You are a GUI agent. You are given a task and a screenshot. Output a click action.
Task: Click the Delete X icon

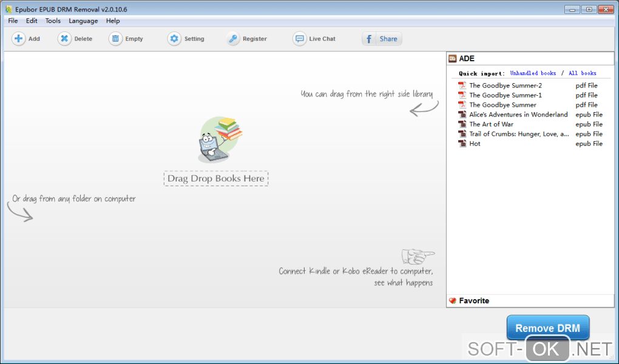pyautogui.click(x=64, y=39)
